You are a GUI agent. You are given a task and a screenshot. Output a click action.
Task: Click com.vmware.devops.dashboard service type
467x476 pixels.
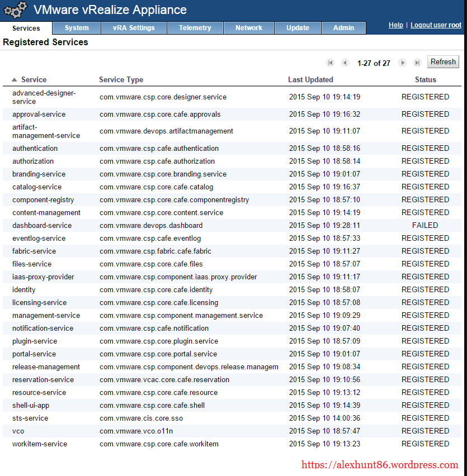pos(151,226)
